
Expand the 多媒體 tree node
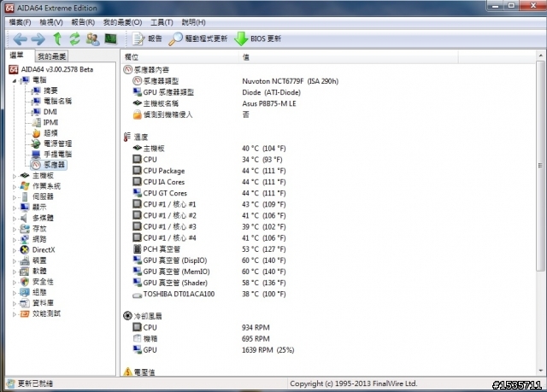15,219
